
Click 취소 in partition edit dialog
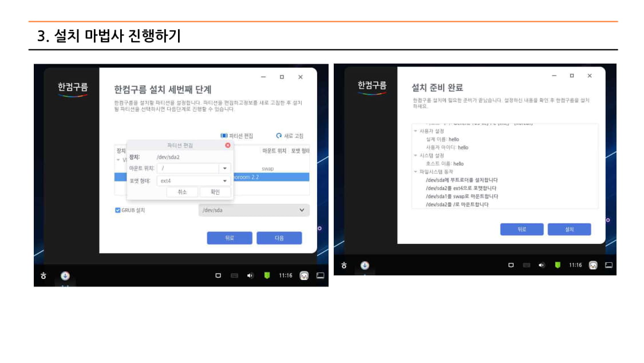click(x=182, y=192)
